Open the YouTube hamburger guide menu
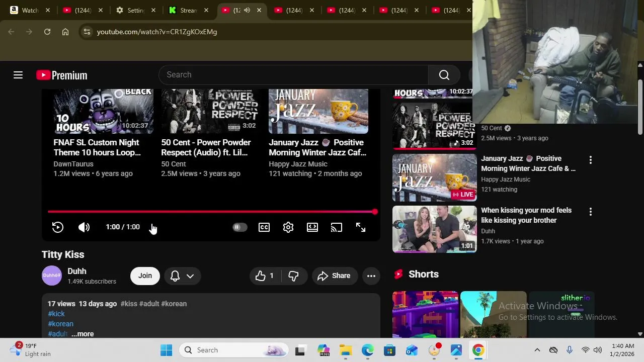The image size is (644, 362). (x=18, y=75)
